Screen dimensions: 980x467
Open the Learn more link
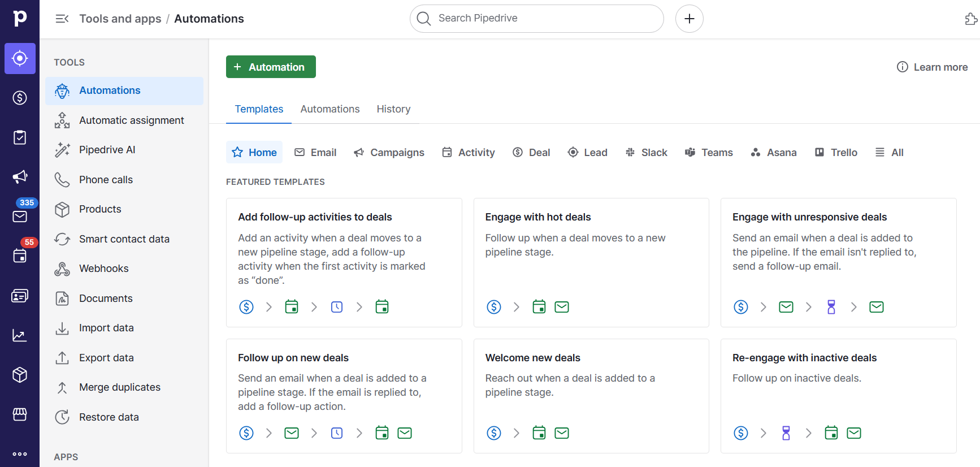pos(933,67)
